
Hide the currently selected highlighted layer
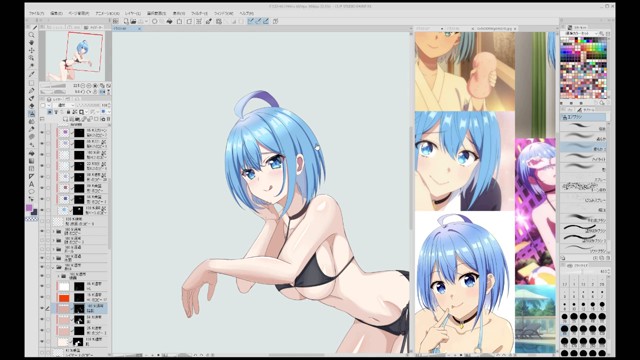tap(42, 309)
